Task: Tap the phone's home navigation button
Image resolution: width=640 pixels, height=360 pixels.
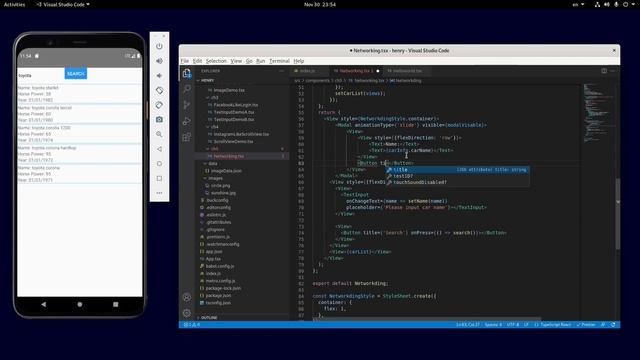Action: 80,304
